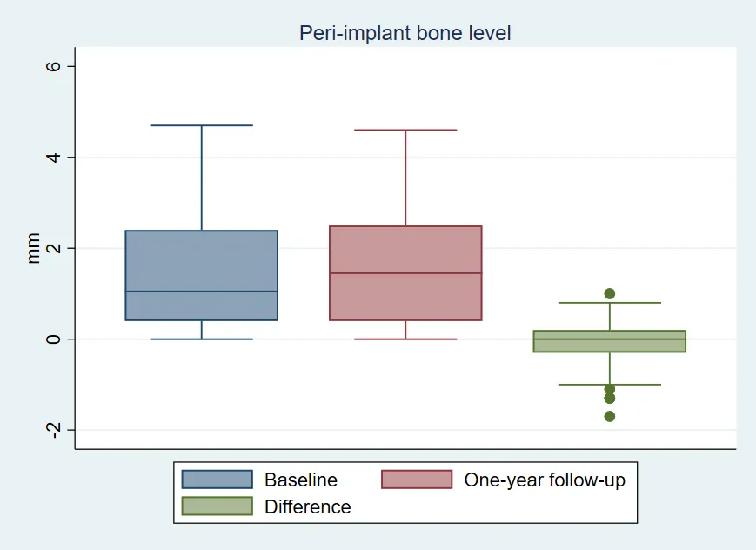Viewport: 756px width, 550px height.
Task: Click the Baseline legend color swatch
Action: pyautogui.click(x=217, y=480)
